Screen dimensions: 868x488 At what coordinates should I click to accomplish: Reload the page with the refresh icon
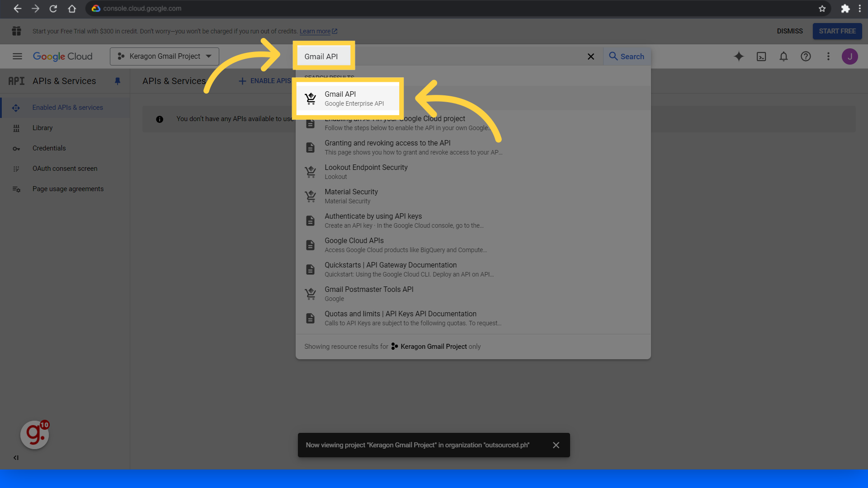(x=53, y=9)
